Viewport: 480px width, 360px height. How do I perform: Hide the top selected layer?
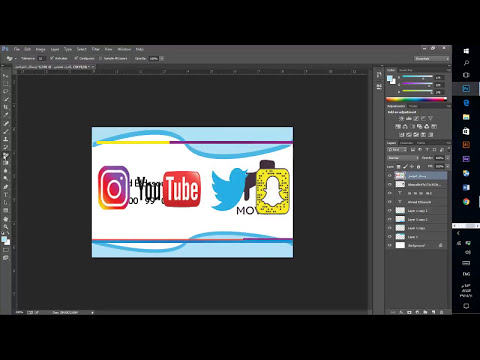point(390,176)
